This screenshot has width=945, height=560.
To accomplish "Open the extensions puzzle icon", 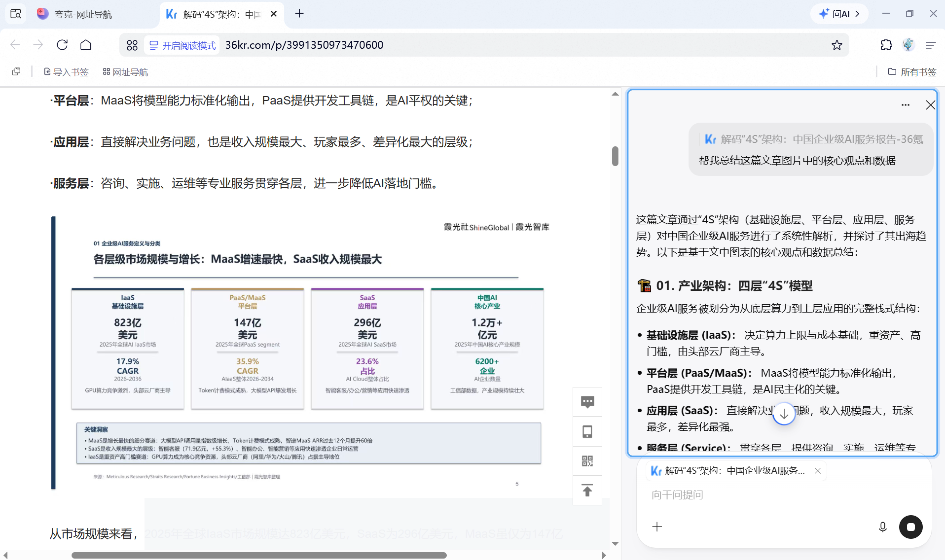I will coord(886,45).
